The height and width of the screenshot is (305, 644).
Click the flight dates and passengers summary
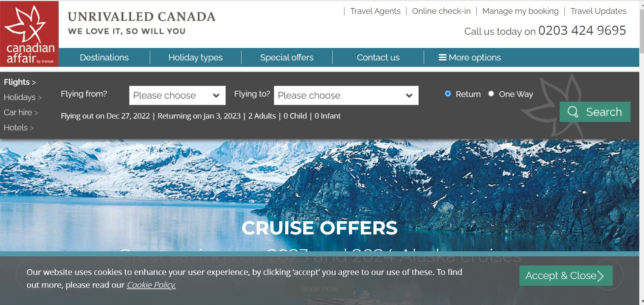click(x=200, y=116)
